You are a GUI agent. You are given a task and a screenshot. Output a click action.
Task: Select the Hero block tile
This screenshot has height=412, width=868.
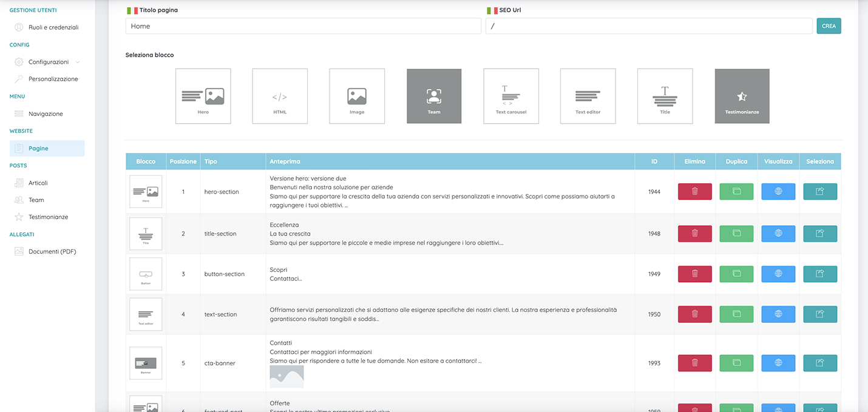[203, 96]
